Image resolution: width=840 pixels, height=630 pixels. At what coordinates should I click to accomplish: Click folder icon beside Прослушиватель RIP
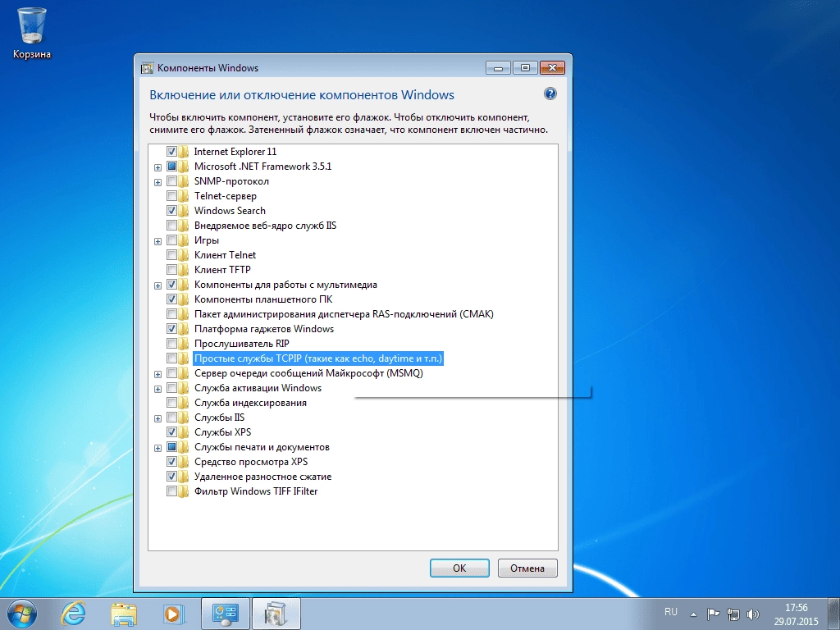(184, 344)
